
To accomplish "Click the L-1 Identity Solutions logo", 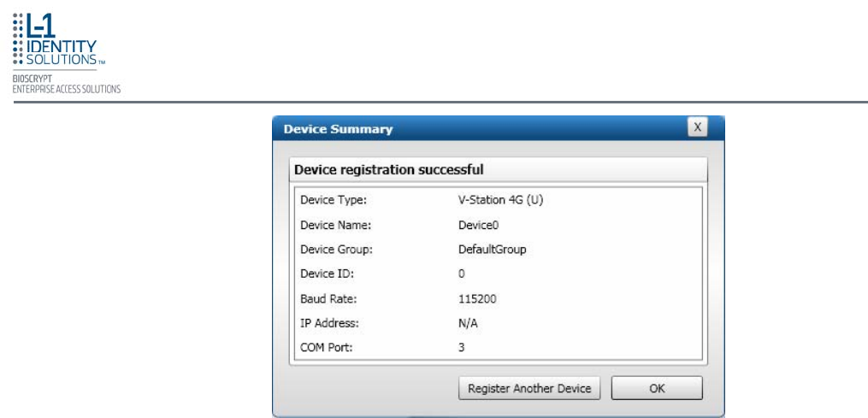I will (59, 38).
